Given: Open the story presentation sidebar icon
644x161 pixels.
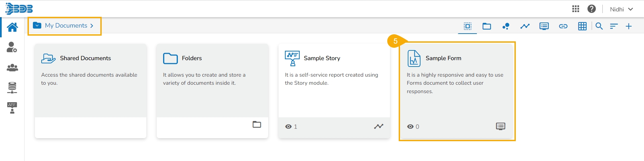Looking at the screenshot, I should 12,108.
